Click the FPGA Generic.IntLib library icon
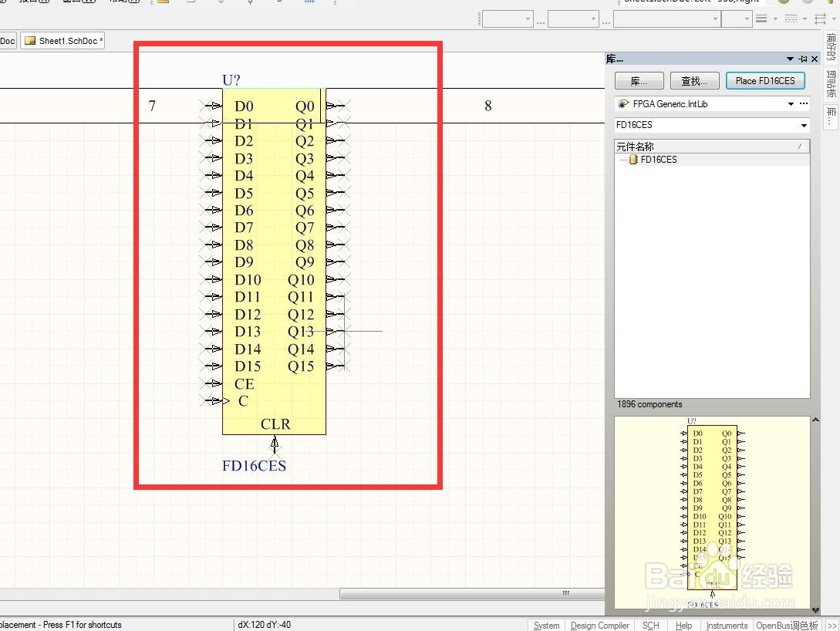 click(623, 104)
